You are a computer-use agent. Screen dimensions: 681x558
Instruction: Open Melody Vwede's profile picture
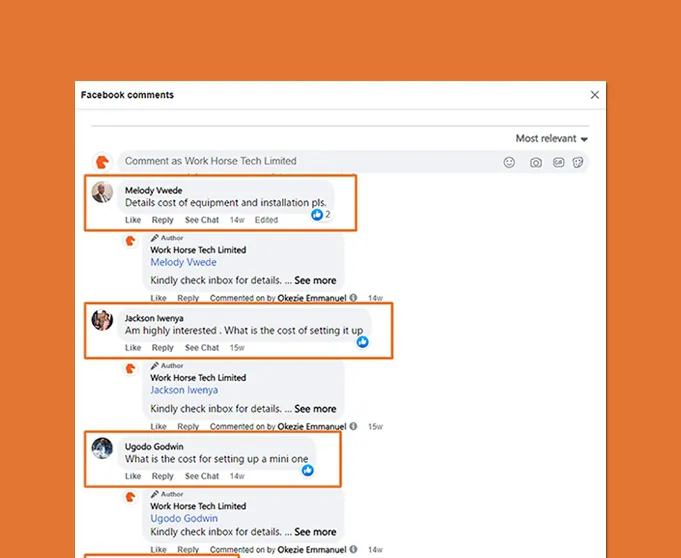[102, 192]
